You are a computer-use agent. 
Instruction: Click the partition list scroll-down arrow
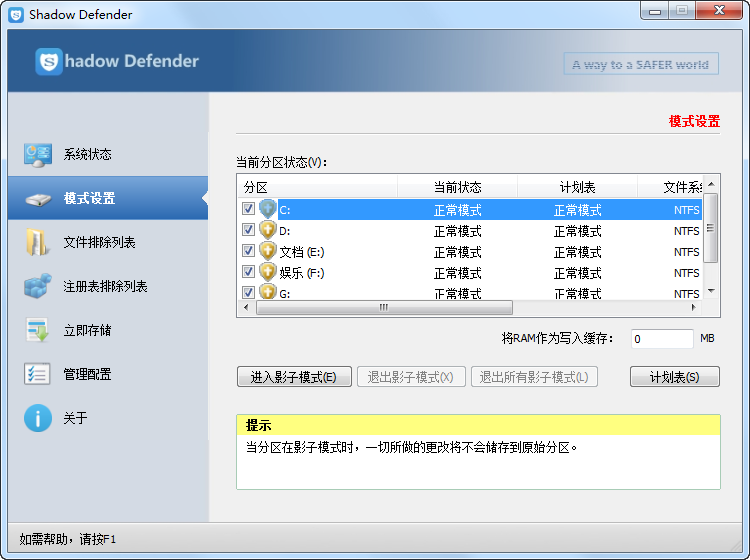click(x=711, y=291)
